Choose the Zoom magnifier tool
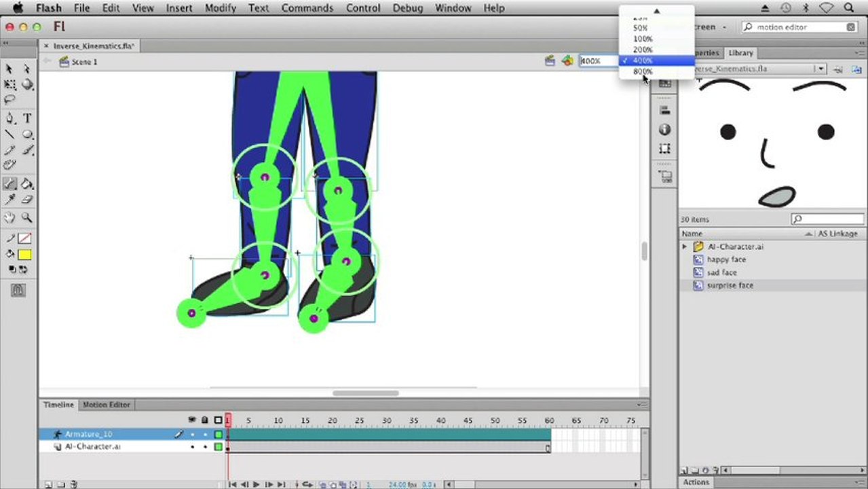Screen dimensions: 868x489 [27, 218]
